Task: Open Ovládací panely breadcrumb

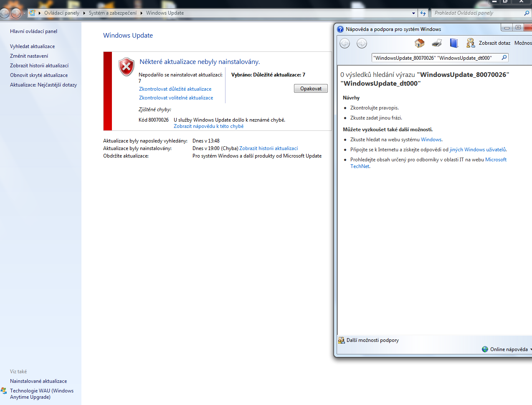Action: (62, 13)
